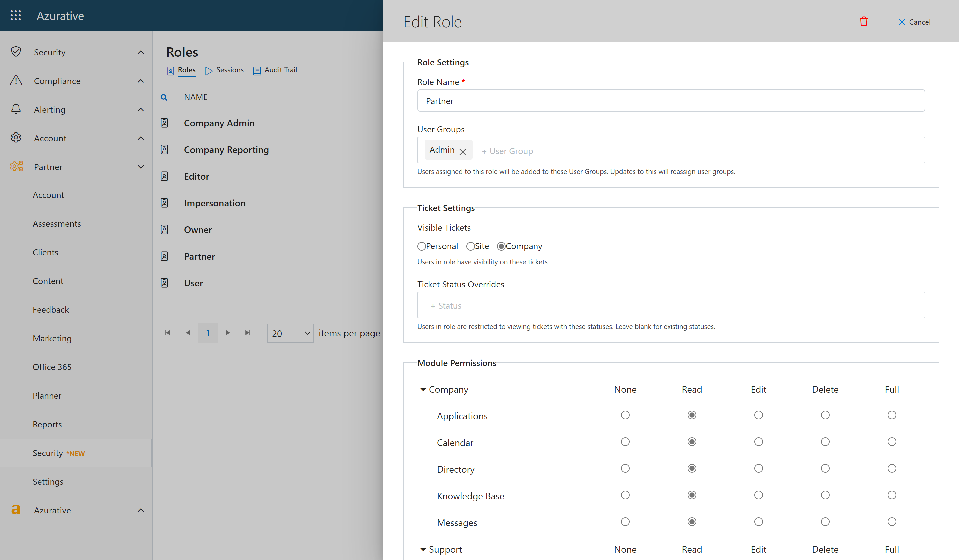Set Calendar permission to None

(625, 442)
